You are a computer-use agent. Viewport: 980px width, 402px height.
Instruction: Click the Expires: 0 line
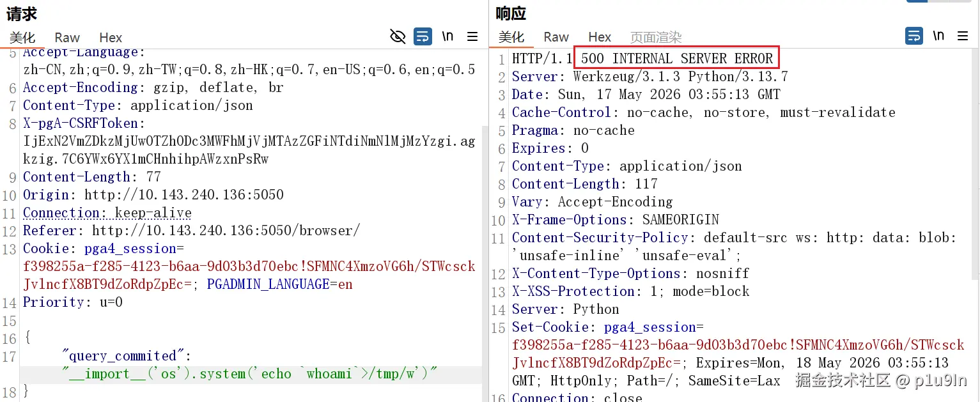[550, 148]
